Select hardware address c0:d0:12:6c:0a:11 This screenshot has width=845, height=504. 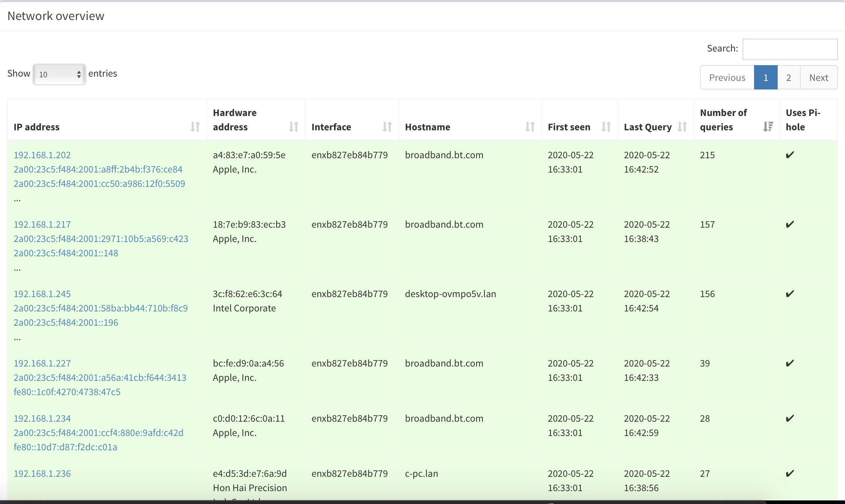point(249,418)
